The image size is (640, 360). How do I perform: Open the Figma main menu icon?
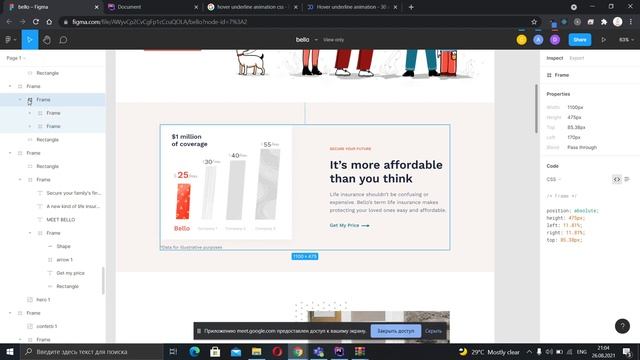tap(9, 40)
